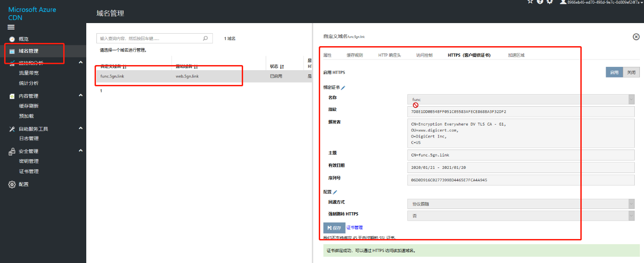
Task: Toggle the hamburger menu in the sidebar
Action: [x=12, y=27]
